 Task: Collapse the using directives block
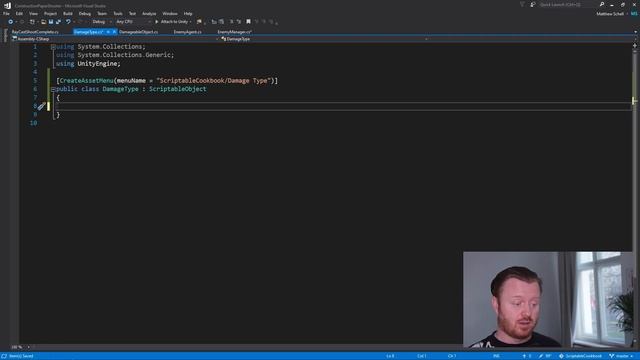tap(53, 47)
